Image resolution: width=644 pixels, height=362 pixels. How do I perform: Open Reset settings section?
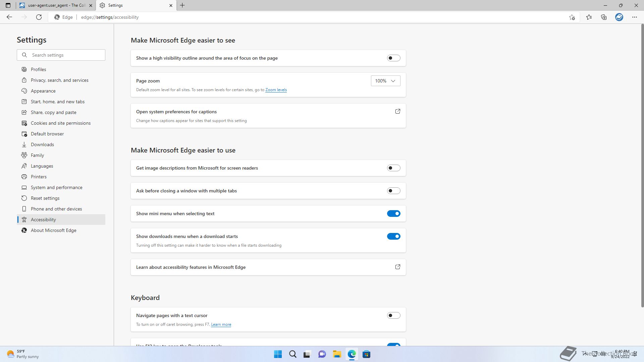tap(61, 198)
